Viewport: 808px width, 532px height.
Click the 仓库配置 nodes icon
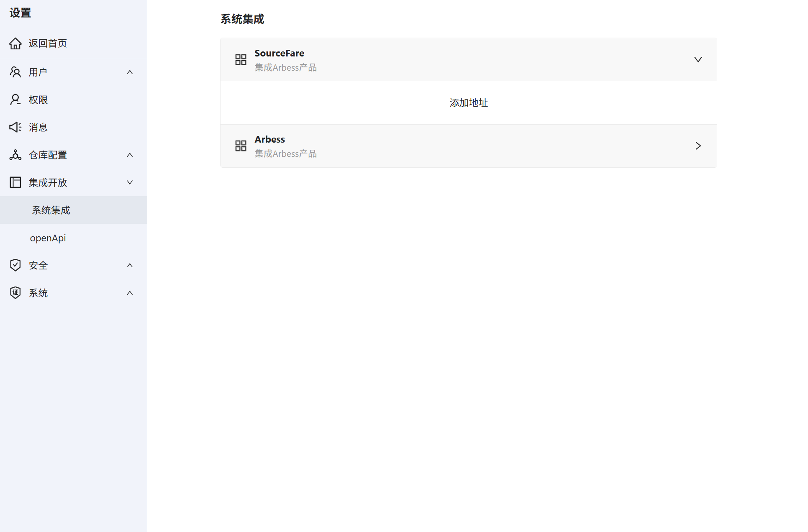pos(15,155)
